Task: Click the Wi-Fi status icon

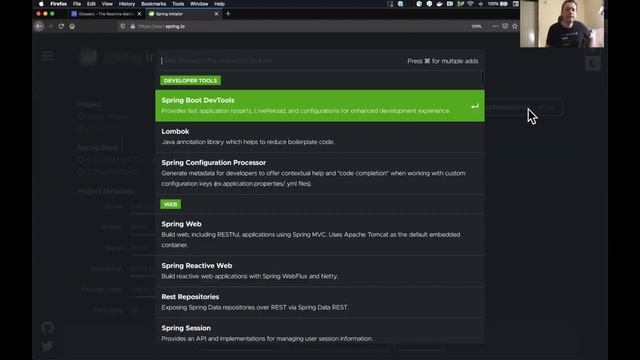Action: click(470, 4)
